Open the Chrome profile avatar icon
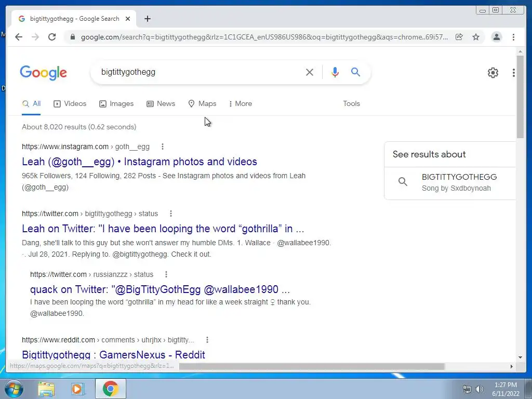The image size is (532, 399). coord(496,37)
